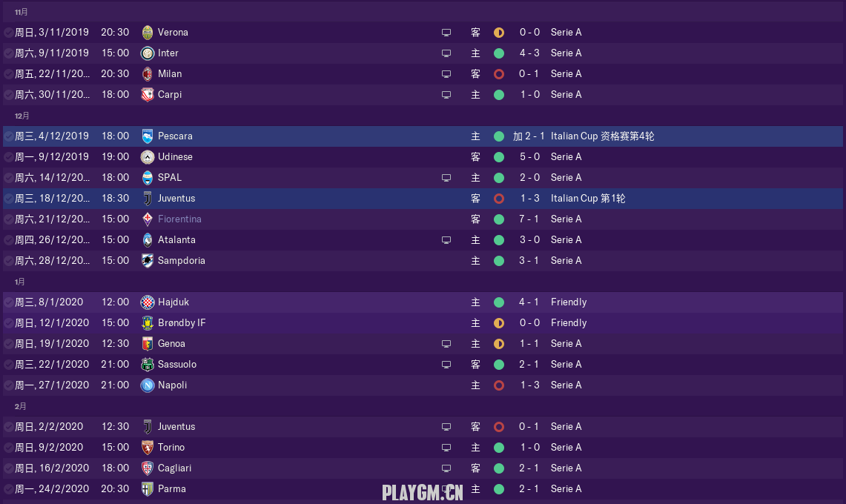Click the Verona club badge

[148, 33]
